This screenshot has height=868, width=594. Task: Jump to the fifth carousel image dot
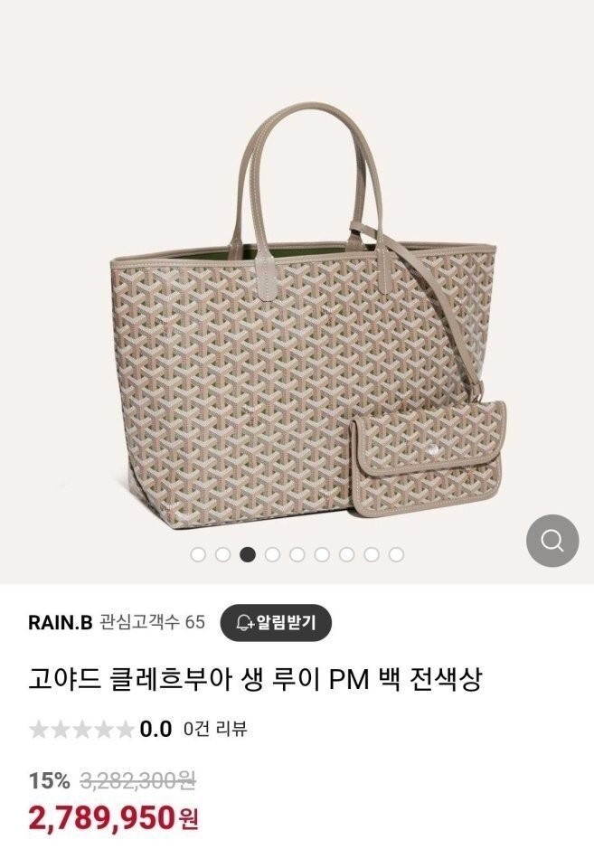click(x=297, y=554)
